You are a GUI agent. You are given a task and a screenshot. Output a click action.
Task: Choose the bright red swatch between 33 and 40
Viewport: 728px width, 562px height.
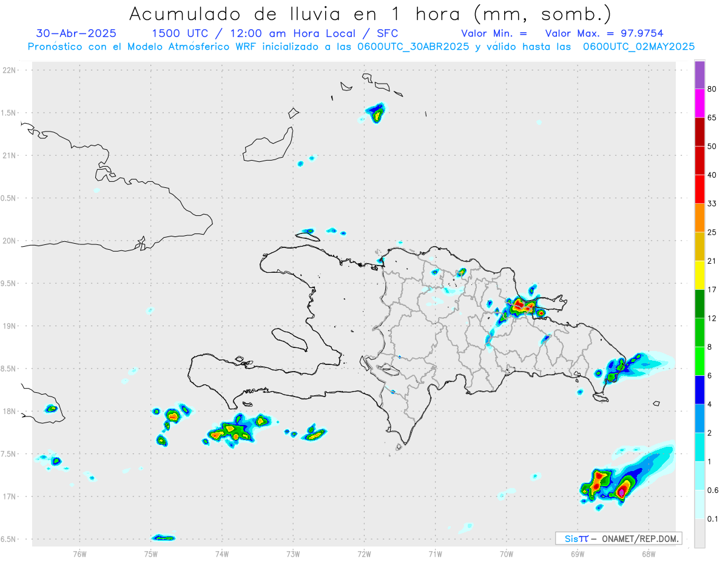click(x=699, y=189)
